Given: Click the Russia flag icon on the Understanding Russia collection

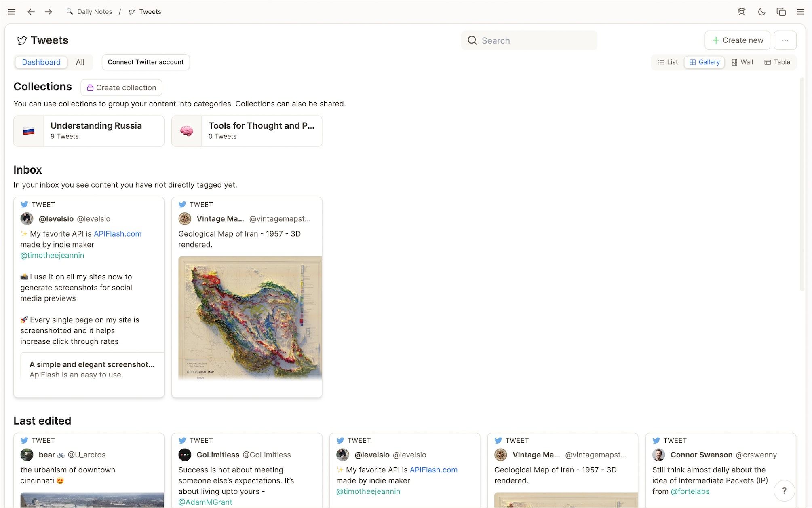Looking at the screenshot, I should (29, 131).
